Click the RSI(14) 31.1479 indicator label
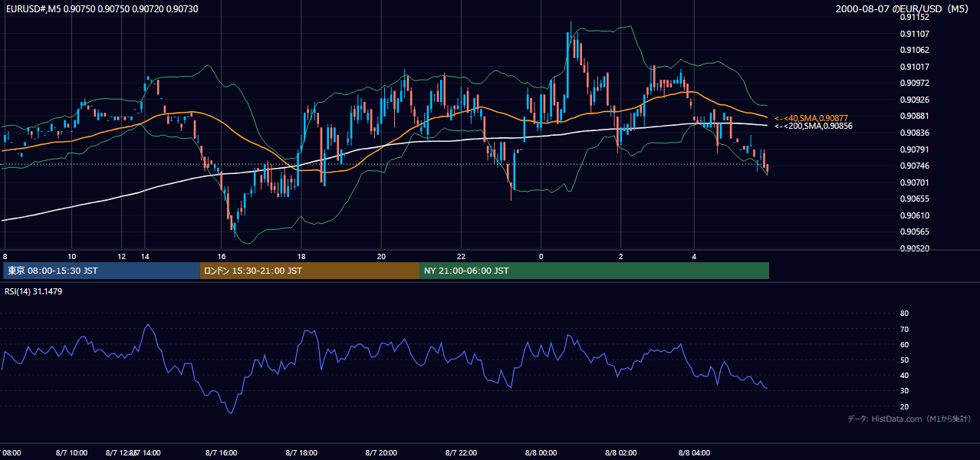The image size is (980, 460). [x=34, y=291]
